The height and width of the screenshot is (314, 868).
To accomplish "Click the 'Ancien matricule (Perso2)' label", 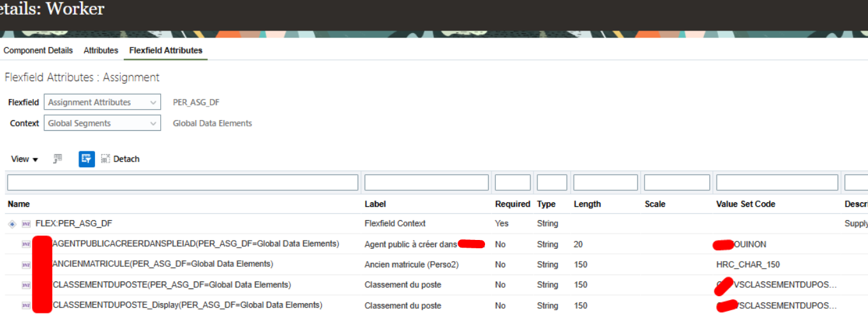I will point(412,265).
